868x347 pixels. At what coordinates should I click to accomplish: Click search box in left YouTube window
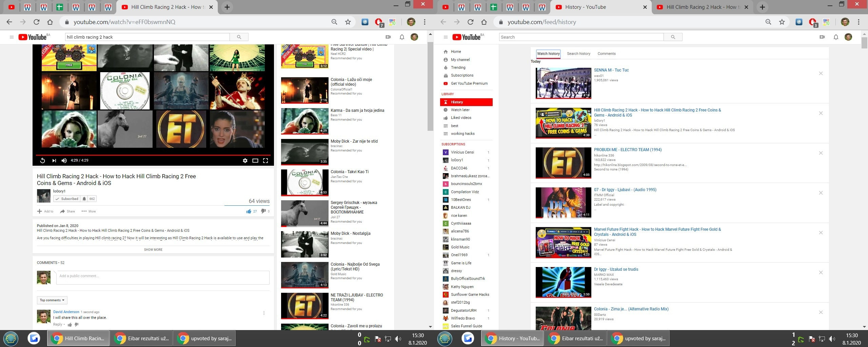click(147, 37)
